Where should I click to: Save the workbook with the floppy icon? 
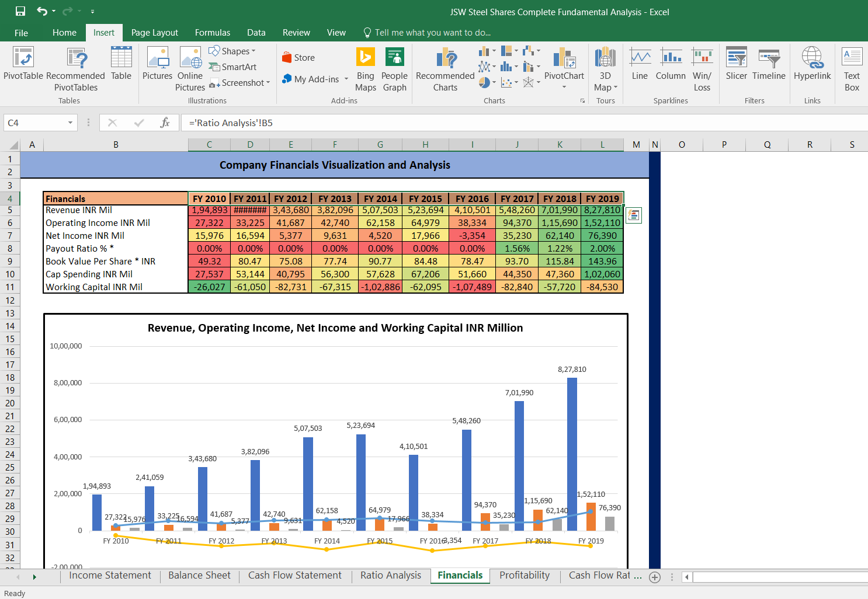20,11
